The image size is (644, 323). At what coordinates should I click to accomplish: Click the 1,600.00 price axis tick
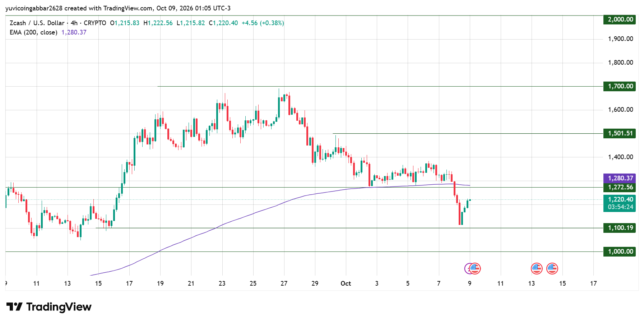click(620, 110)
